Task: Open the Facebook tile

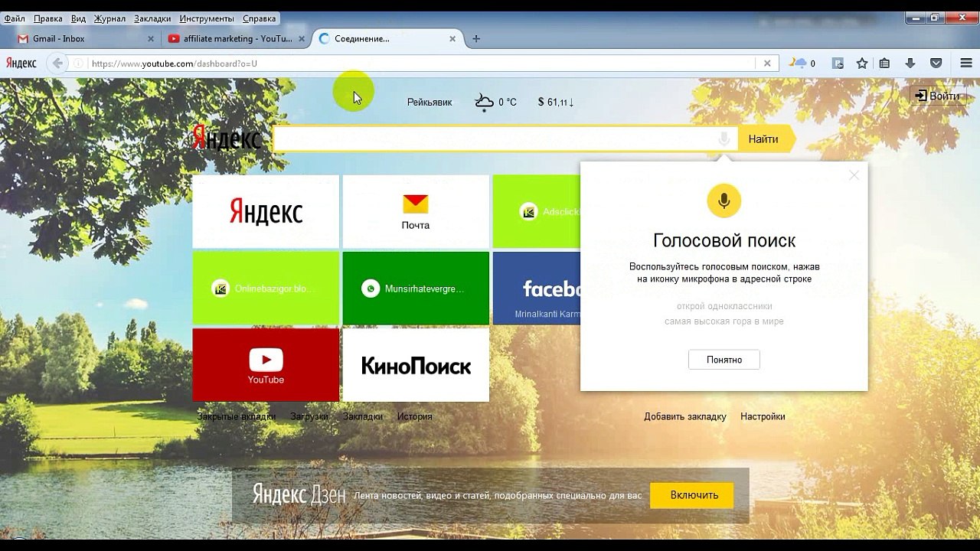Action: [x=537, y=289]
